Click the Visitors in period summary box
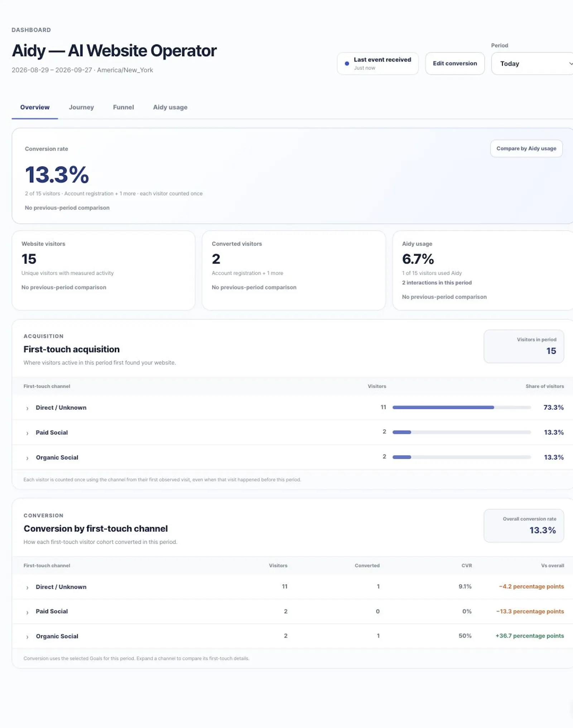Viewport: 573px width, 728px height. [x=524, y=346]
